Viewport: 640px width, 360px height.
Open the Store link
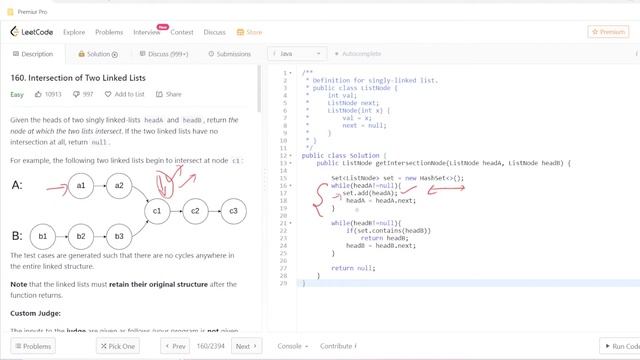249,32
